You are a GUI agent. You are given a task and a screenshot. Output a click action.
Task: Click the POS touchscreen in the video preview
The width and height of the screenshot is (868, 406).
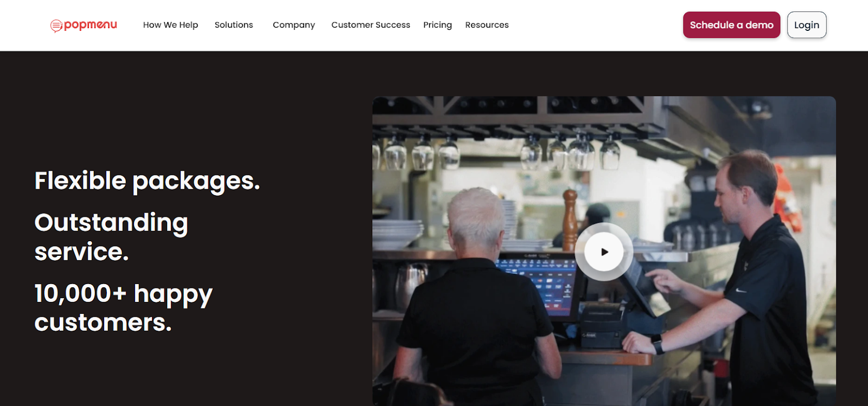point(537,286)
